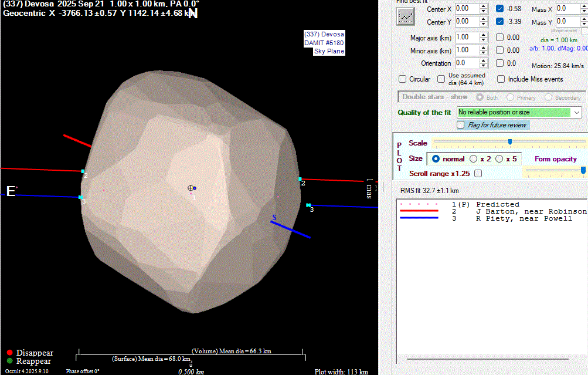Viewport: 588px width, 375px height.
Task: Decrement Minor axis (km) spinner down
Action: point(483,53)
